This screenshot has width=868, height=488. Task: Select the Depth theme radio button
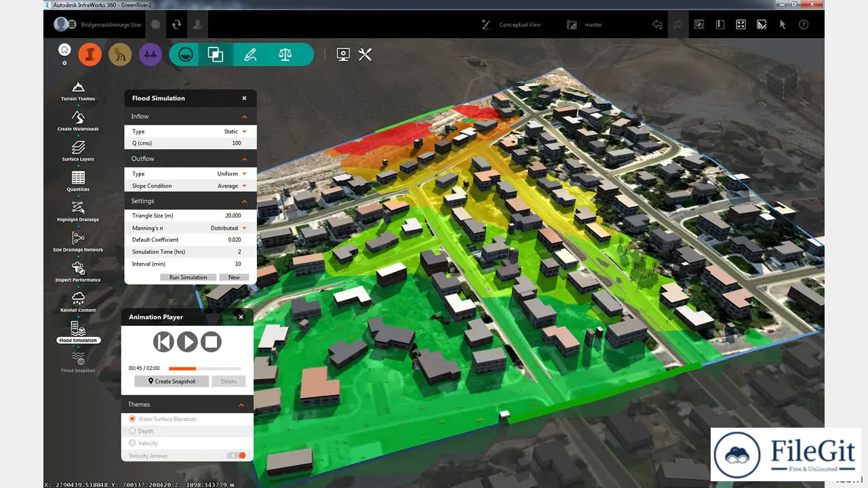132,431
